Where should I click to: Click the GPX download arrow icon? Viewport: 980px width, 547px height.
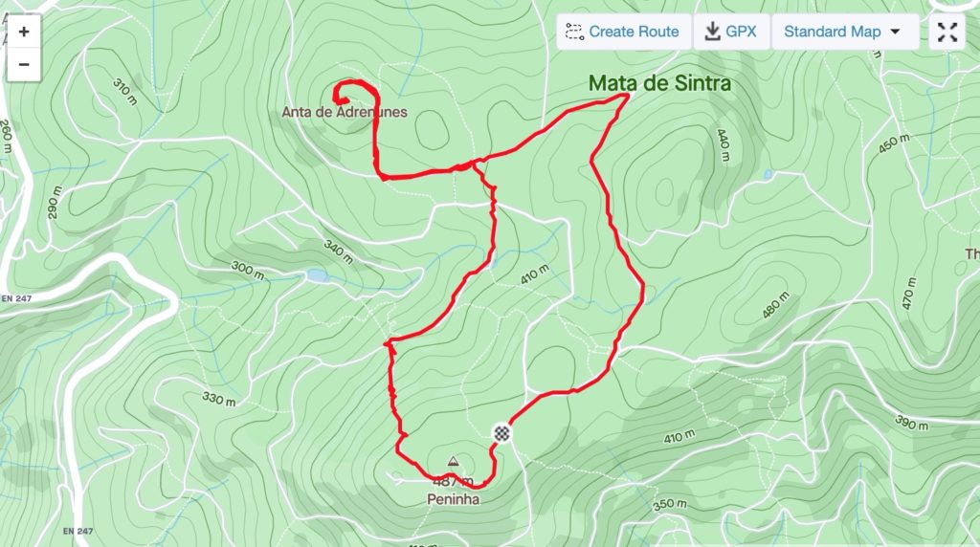712,32
